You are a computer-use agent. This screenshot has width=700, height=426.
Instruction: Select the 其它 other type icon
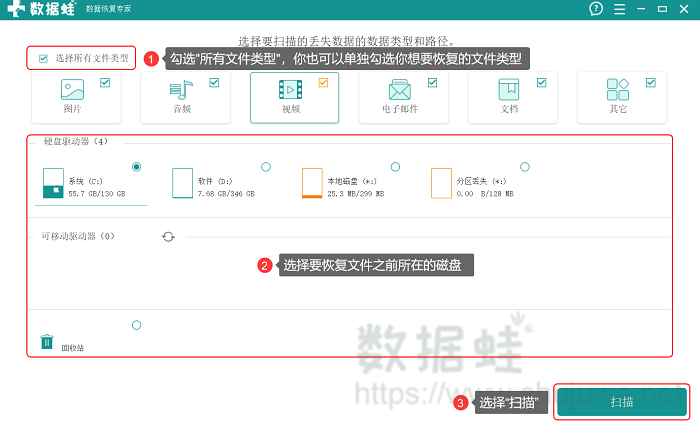point(618,89)
